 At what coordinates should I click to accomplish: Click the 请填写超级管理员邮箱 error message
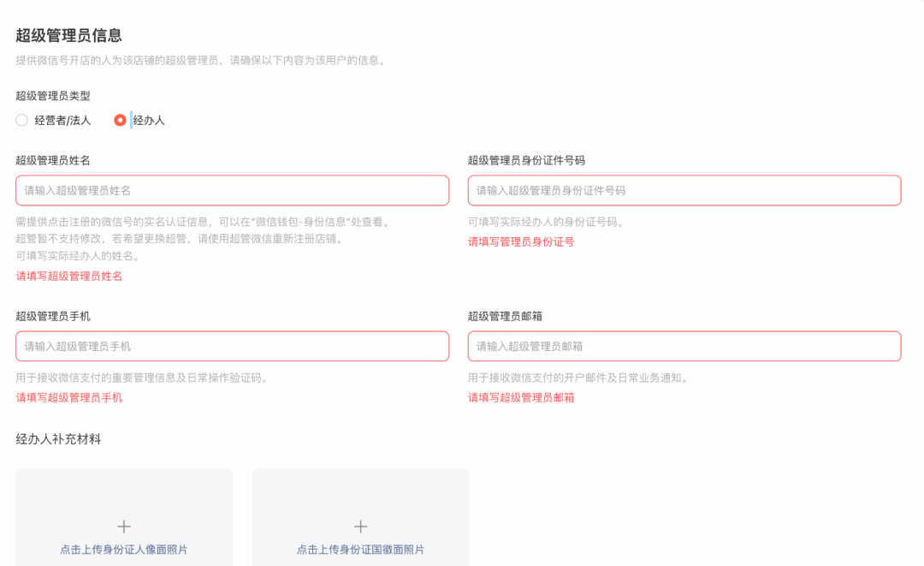520,397
